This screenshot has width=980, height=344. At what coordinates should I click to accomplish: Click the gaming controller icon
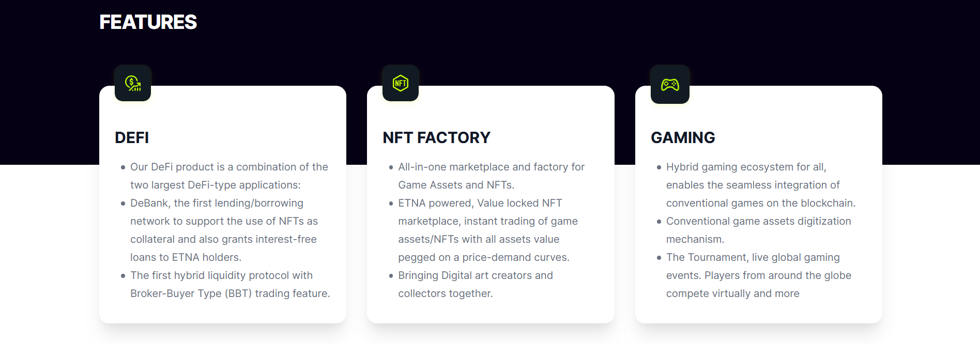[x=670, y=84]
